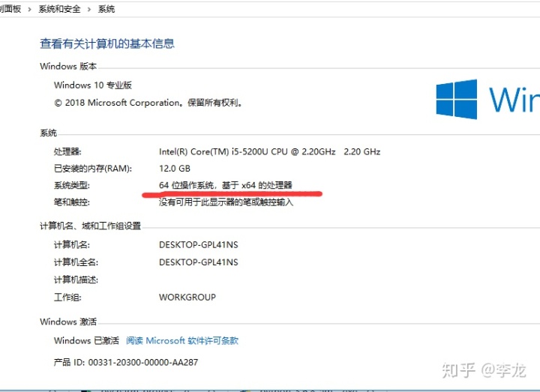The width and height of the screenshot is (540, 392).
Task: Expand the chevron before 系统 breadcrumb
Action: pos(89,9)
